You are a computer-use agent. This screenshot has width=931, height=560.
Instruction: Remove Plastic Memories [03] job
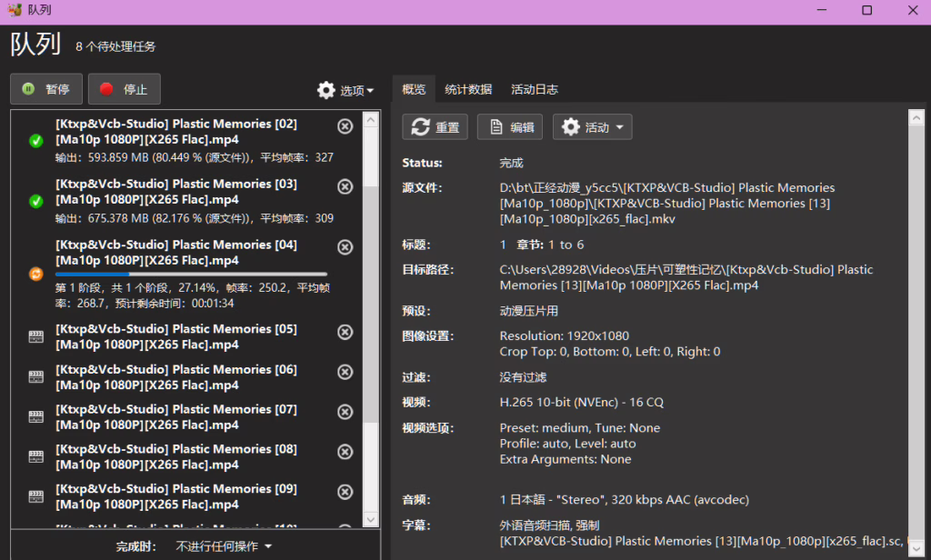[x=345, y=186]
